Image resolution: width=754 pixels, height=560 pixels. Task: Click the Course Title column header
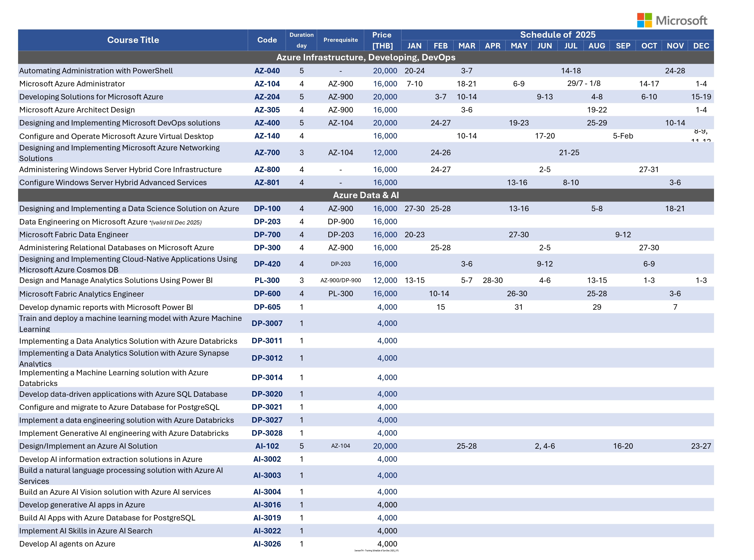(133, 40)
